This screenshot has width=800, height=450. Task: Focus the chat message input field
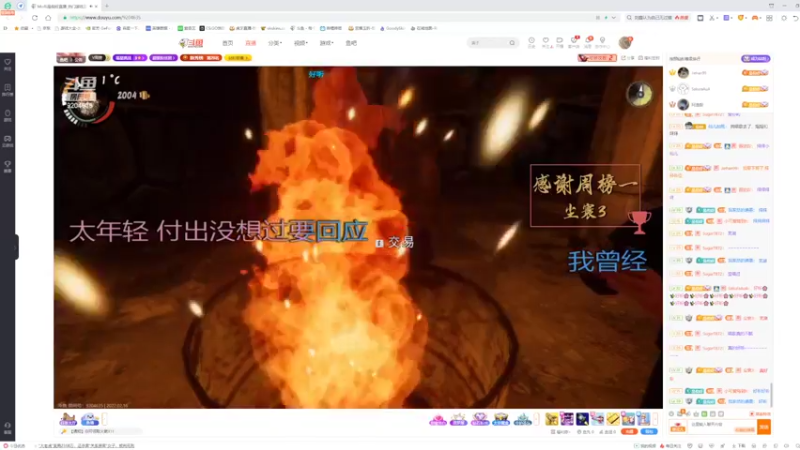(x=722, y=427)
